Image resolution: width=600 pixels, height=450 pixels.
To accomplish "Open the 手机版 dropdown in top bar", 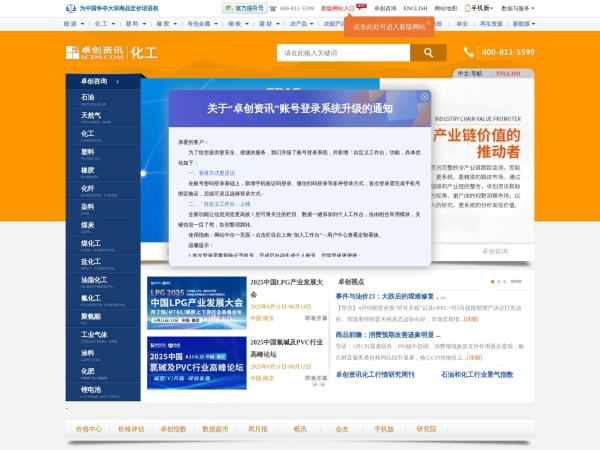I will click(479, 8).
